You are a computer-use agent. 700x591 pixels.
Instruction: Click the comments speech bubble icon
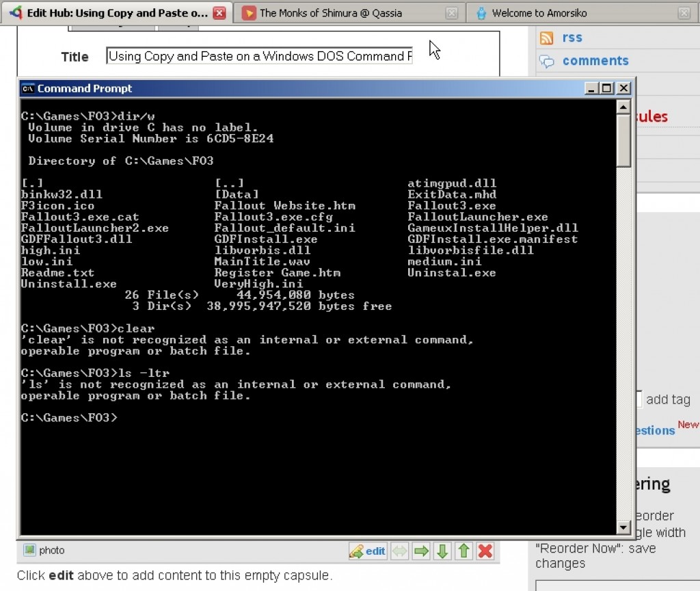[x=547, y=61]
